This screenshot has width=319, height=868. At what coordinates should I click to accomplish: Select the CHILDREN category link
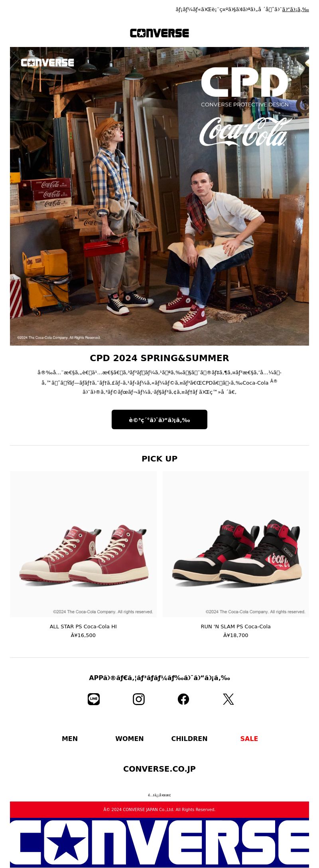189,739
